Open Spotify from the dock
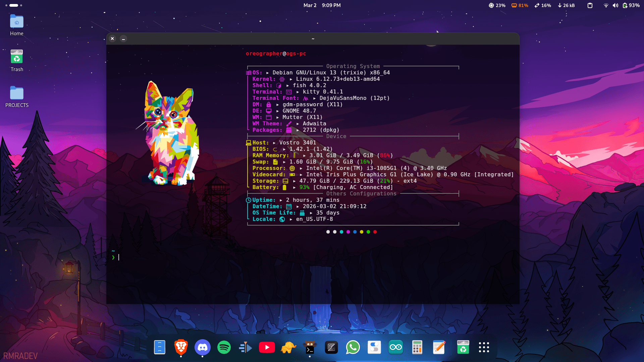The image size is (644, 362). 224,347
